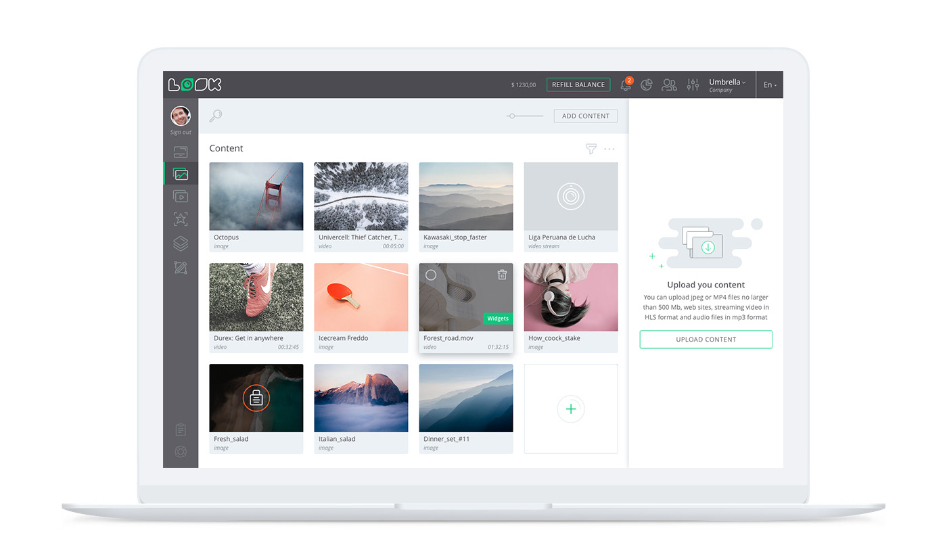
Task: Open the starred frame sidebar icon
Action: click(181, 219)
